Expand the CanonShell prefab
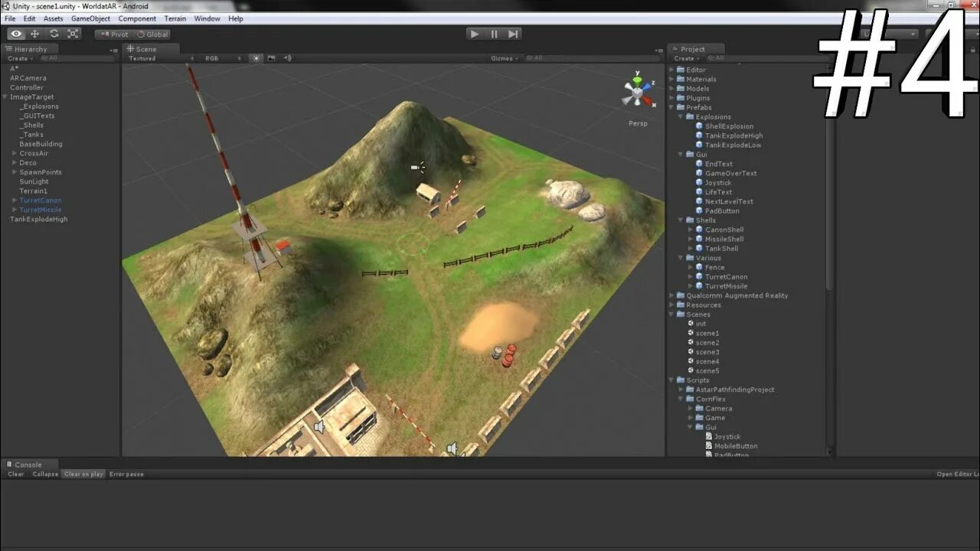Screen dimensions: 980x551 [691, 230]
